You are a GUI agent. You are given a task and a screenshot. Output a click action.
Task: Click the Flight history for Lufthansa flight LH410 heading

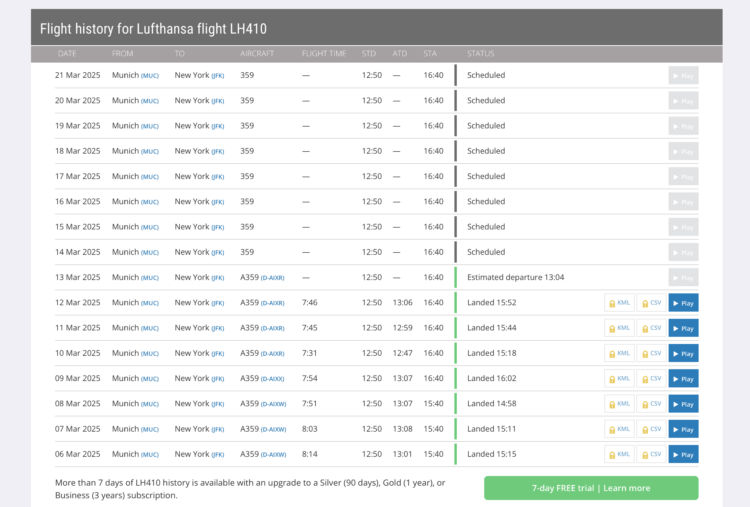(x=153, y=29)
